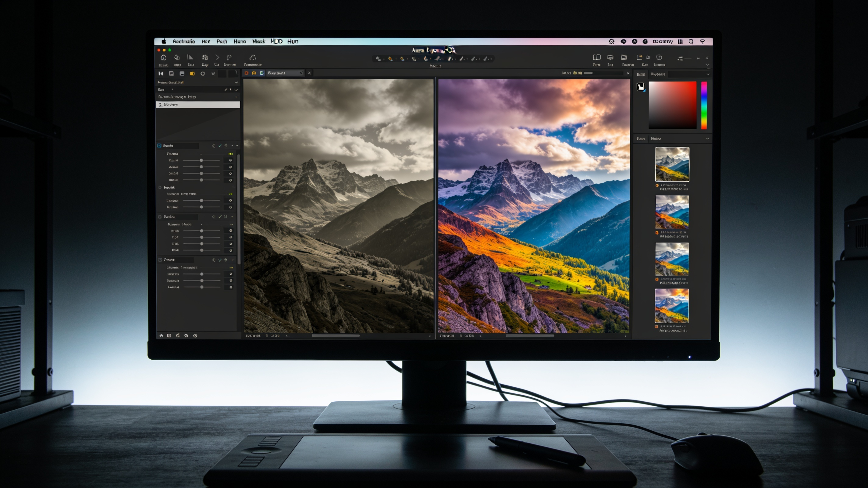
Task: Toggle the square checkbox of the bottom adjustment group
Action: coord(160,260)
